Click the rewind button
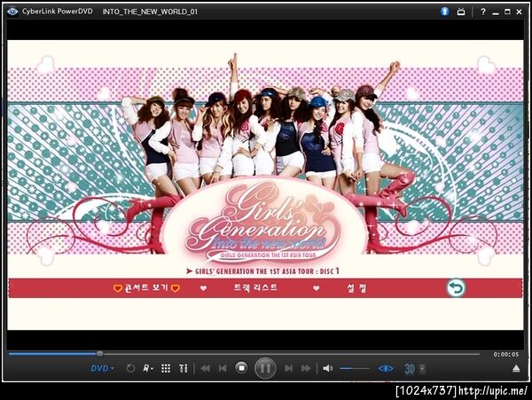 click(x=206, y=368)
